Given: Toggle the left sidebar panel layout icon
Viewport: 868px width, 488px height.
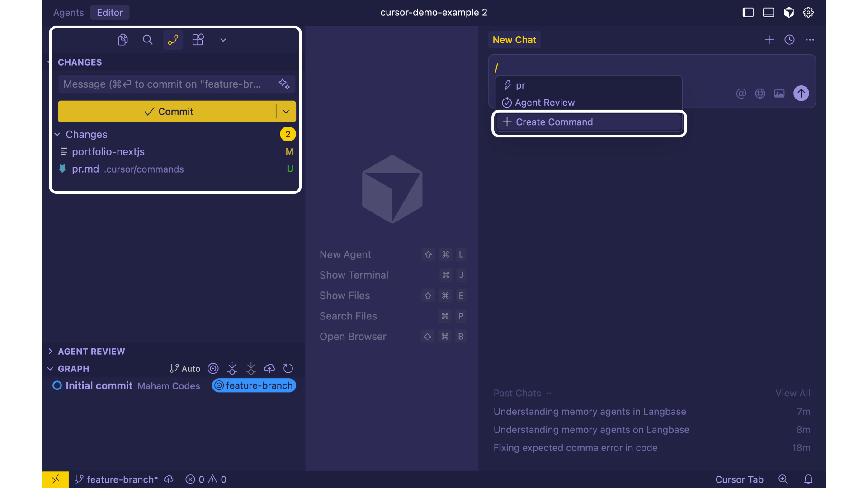Looking at the screenshot, I should pyautogui.click(x=748, y=13).
